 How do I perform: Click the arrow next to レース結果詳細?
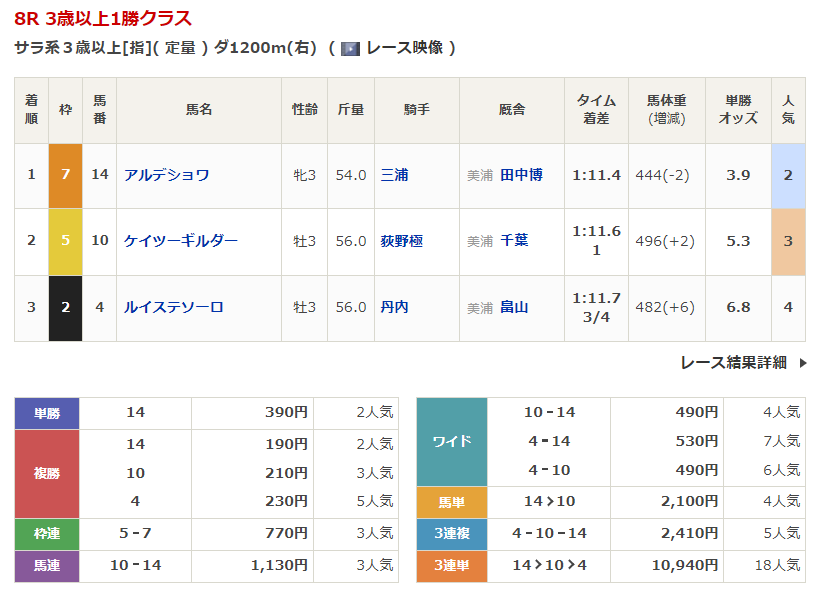tap(802, 363)
